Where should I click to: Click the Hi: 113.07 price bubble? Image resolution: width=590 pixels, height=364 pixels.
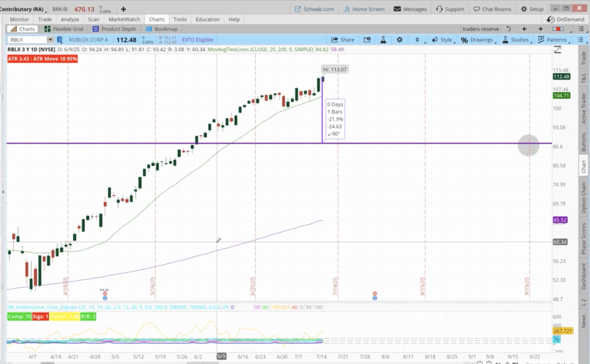click(x=335, y=69)
